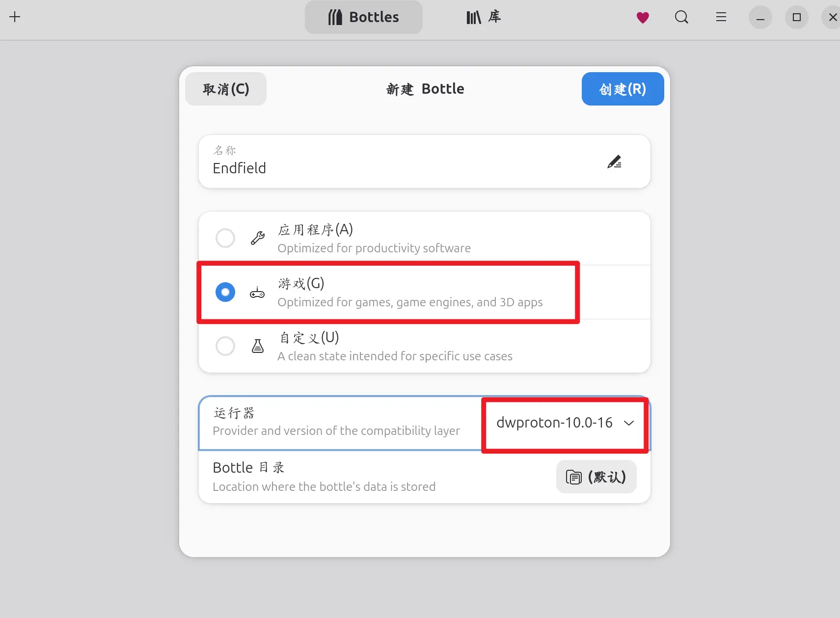The image size is (840, 618).
Task: Open the dwproton-10.0-16 runner dropdown
Action: coord(565,423)
